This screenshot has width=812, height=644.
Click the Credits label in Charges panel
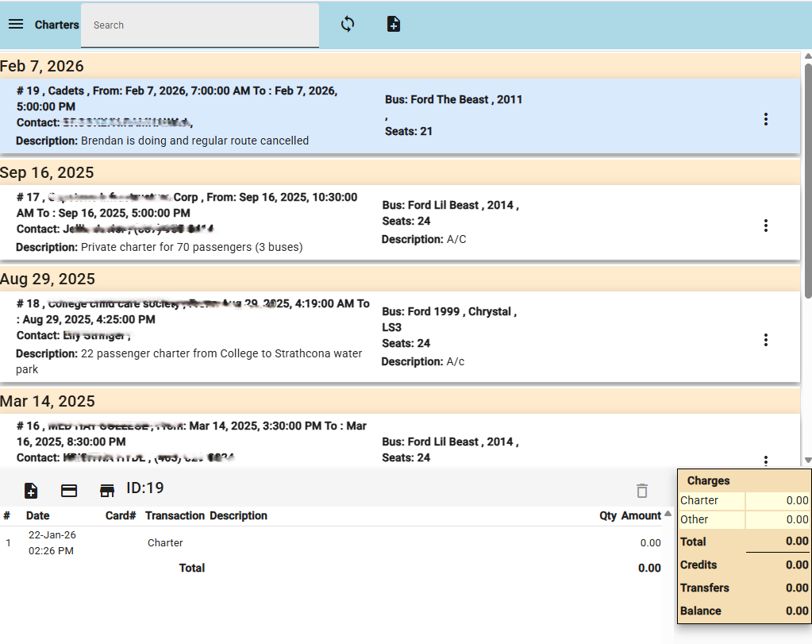(x=698, y=565)
